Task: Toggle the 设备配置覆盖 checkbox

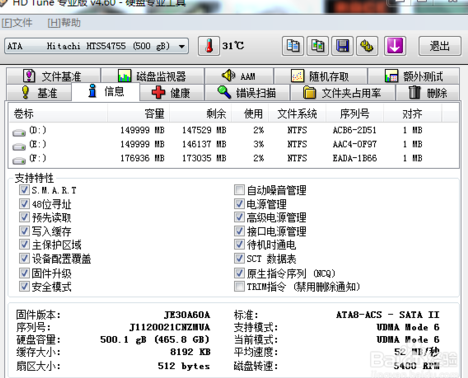Action: coord(24,258)
